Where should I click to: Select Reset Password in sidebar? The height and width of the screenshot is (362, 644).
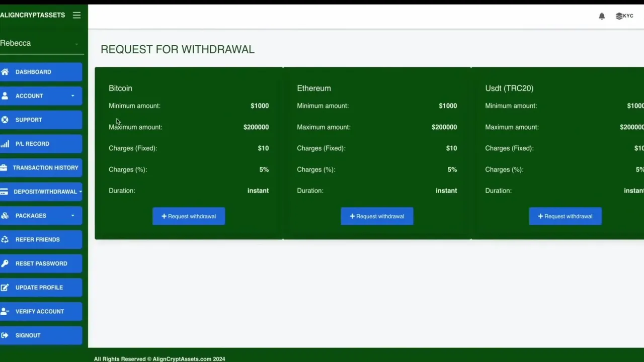[41, 263]
